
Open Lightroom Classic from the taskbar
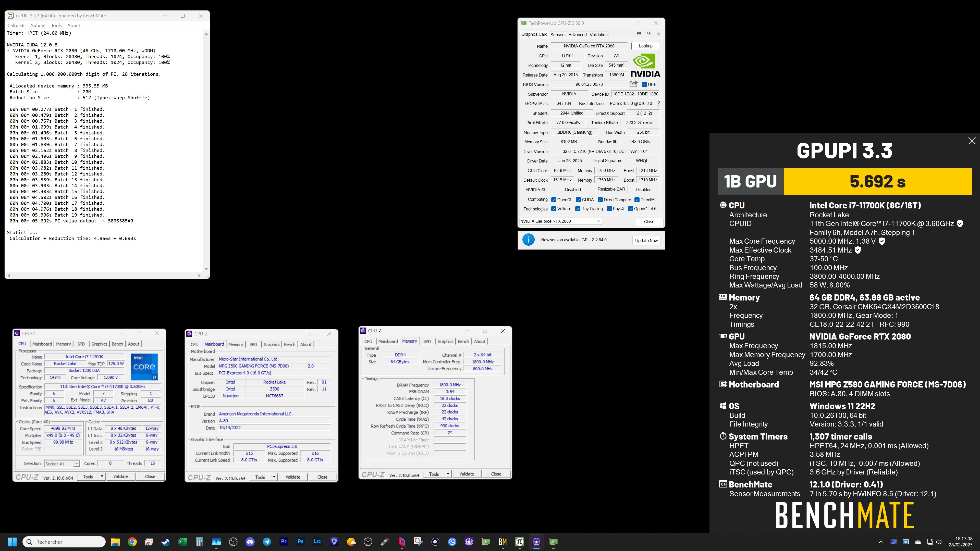click(317, 542)
